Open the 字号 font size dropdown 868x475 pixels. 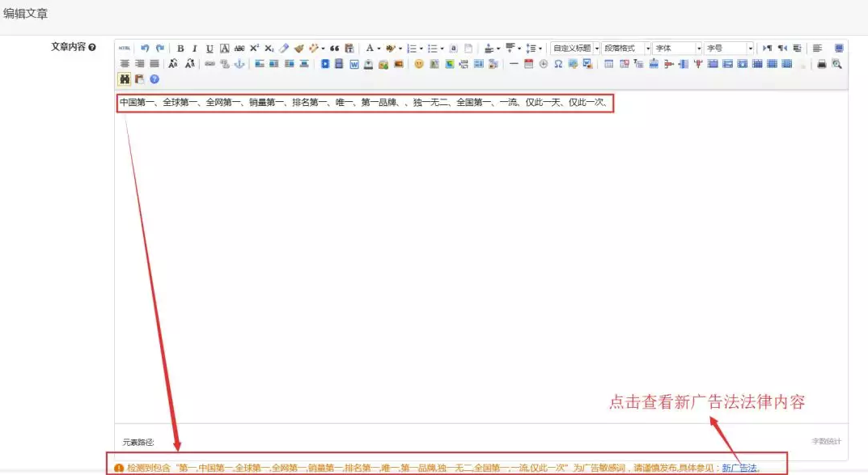click(729, 49)
